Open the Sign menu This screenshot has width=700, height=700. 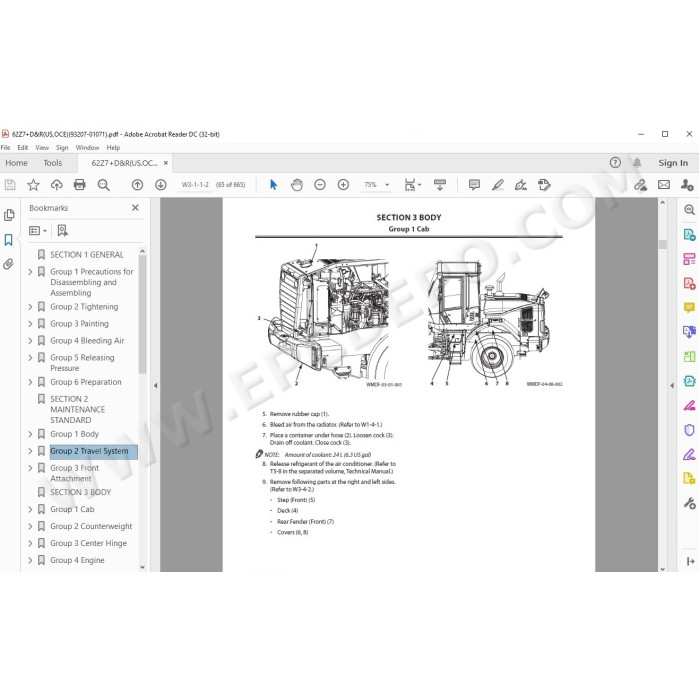62,147
